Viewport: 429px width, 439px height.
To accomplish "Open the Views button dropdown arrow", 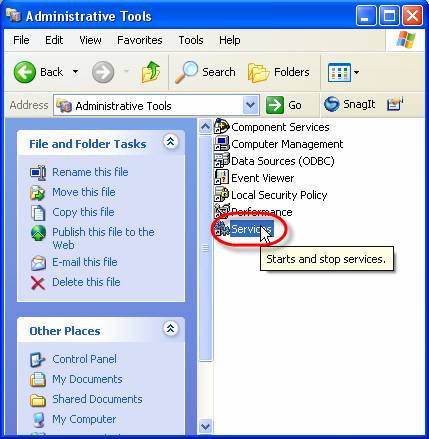I will coord(356,72).
